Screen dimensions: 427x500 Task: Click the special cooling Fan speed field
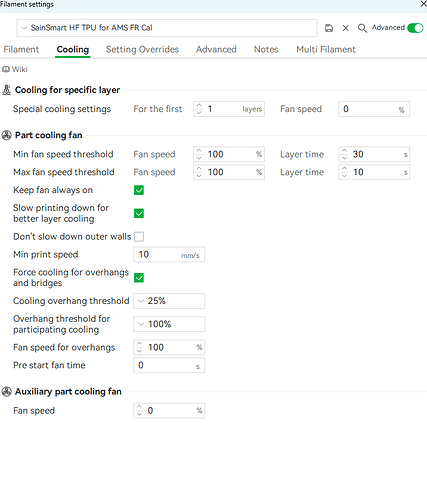[374, 109]
